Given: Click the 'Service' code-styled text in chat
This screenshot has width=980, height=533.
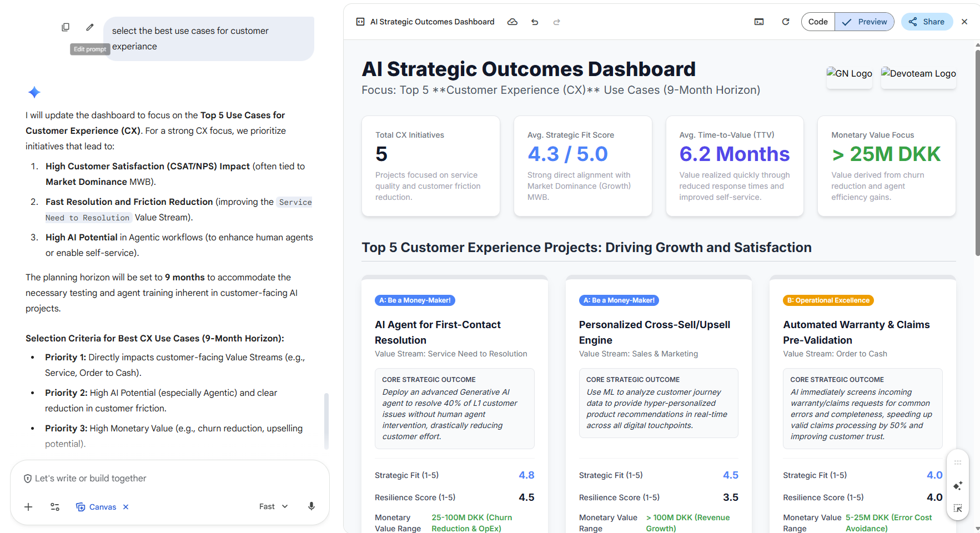Looking at the screenshot, I should tap(295, 202).
